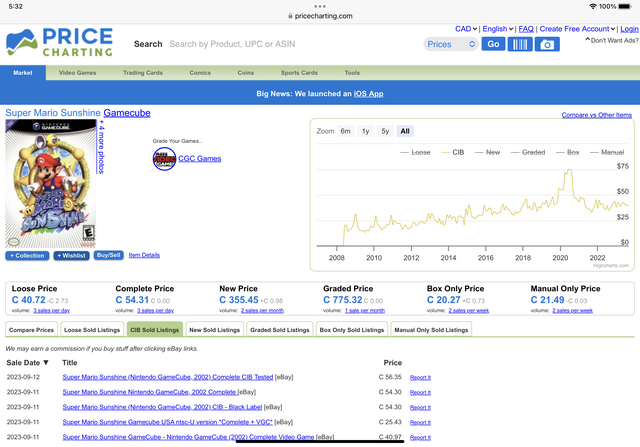Switch to Graded Sold Listings tab
The width and height of the screenshot is (640, 447).
tap(280, 329)
